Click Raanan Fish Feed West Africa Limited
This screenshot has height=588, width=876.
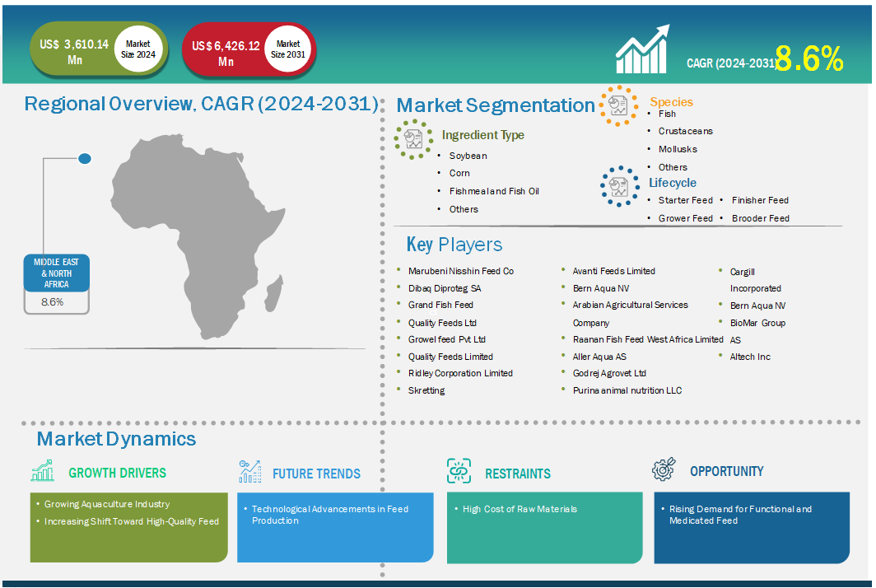point(648,339)
